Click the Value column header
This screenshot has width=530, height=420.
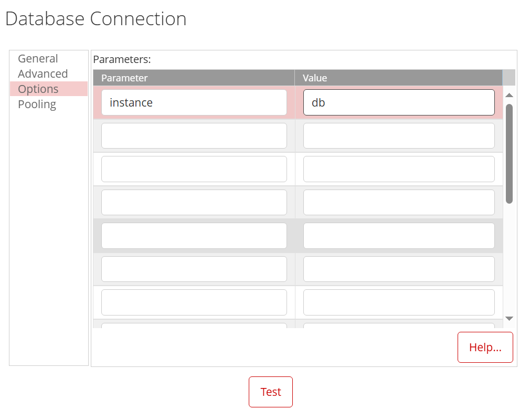(x=314, y=78)
